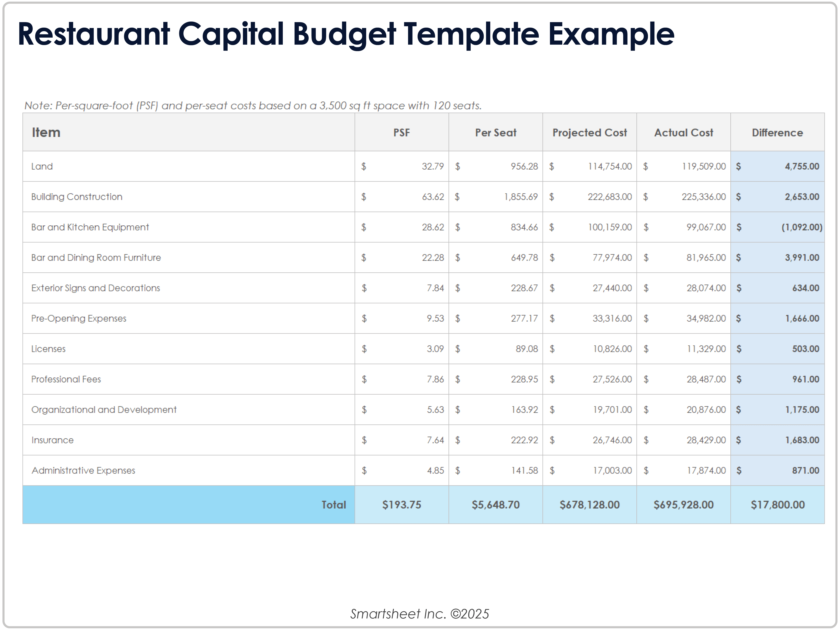The height and width of the screenshot is (630, 840).
Task: Select total difference $17,800.00 cell
Action: click(777, 505)
